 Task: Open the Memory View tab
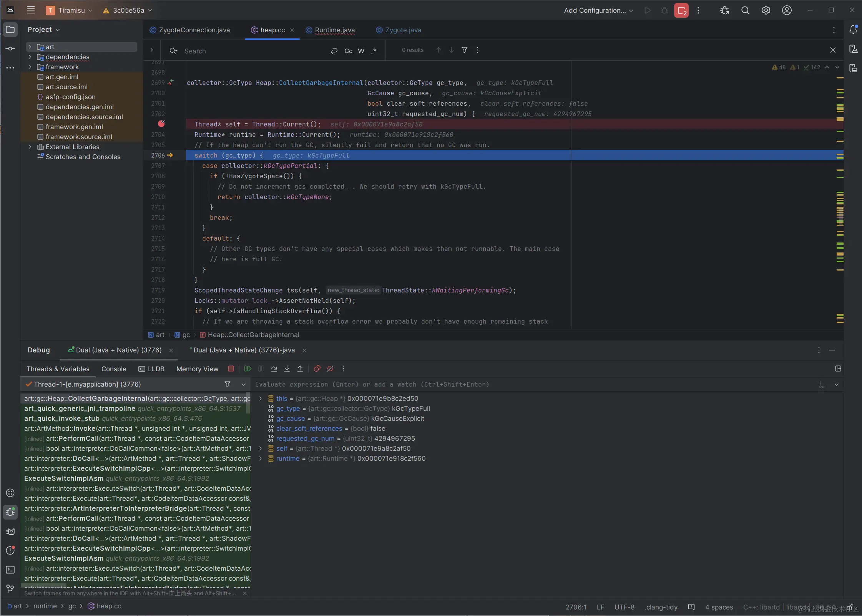click(197, 369)
